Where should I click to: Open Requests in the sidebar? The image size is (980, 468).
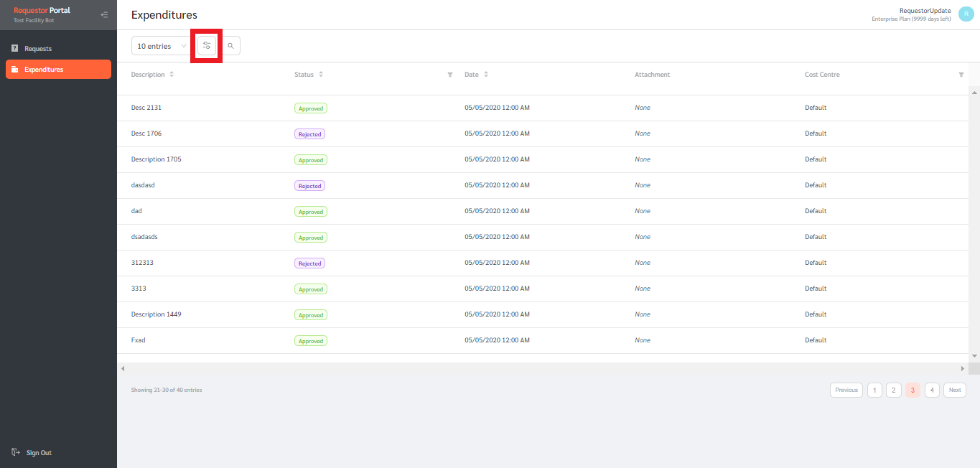(x=58, y=49)
